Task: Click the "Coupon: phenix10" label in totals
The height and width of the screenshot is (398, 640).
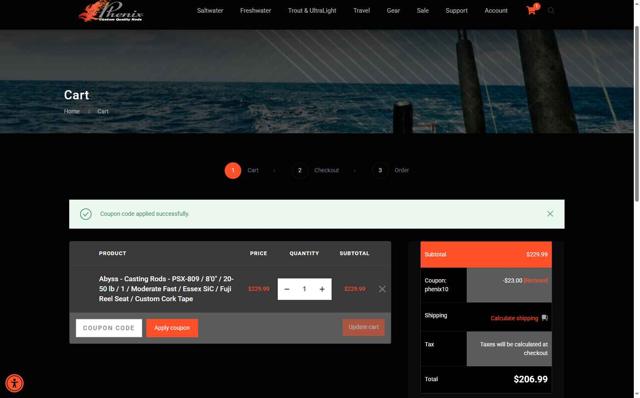Action: tap(436, 285)
